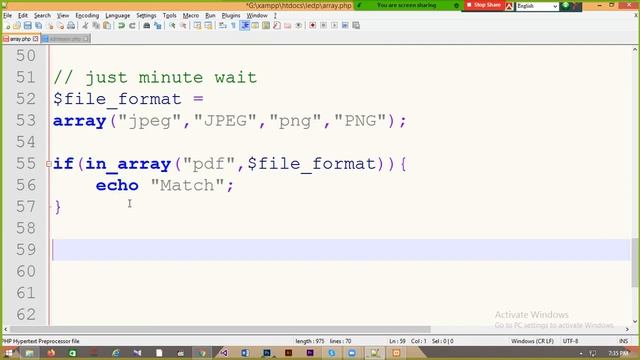Switch to the second inactive file tab

[65, 39]
